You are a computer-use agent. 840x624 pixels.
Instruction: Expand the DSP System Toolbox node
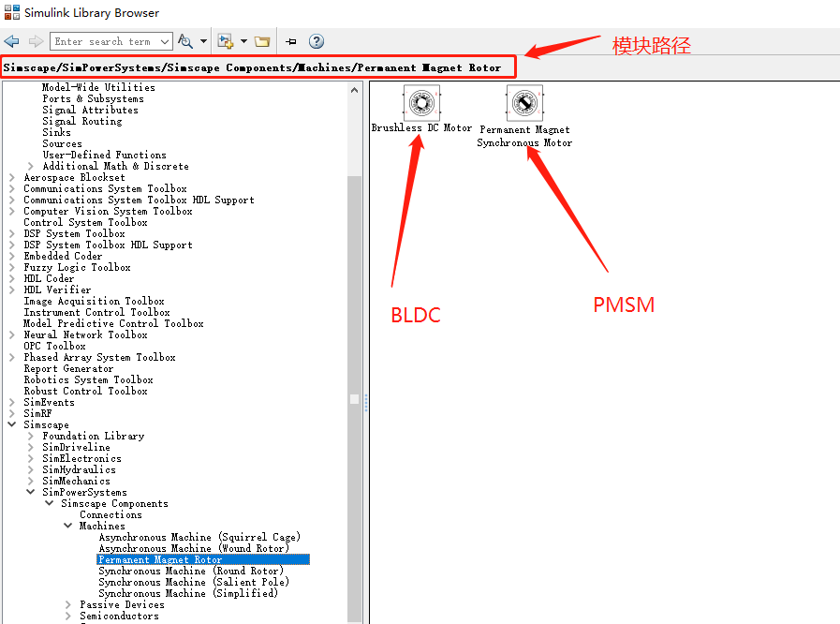coord(12,233)
